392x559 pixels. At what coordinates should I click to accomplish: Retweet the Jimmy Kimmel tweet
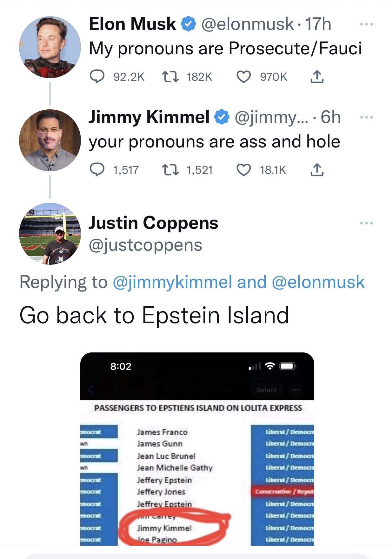[170, 170]
